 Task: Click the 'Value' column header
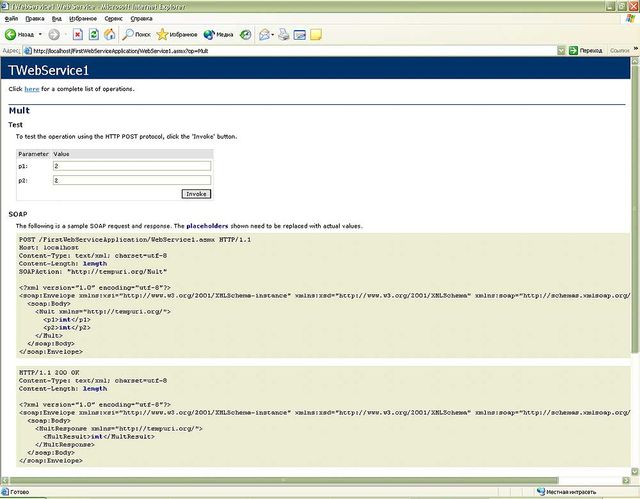[61, 154]
